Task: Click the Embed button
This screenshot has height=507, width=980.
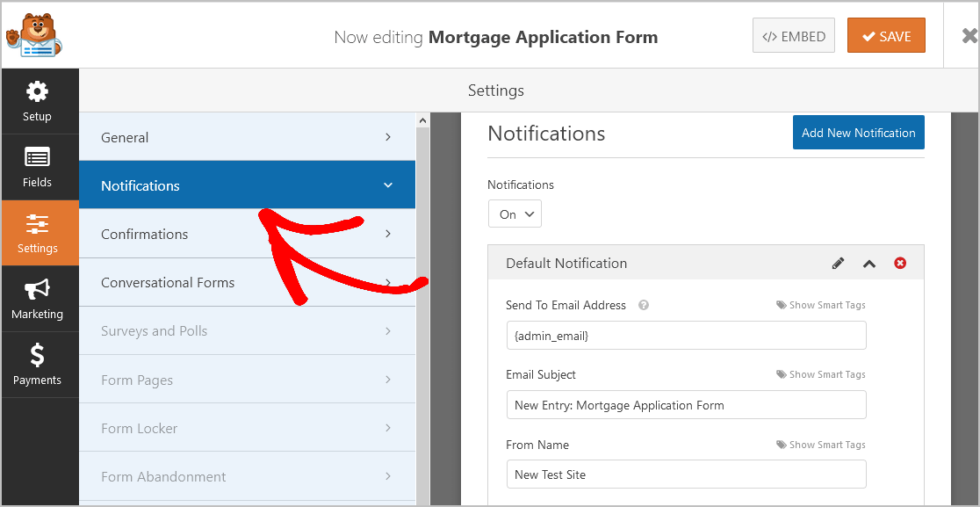Action: [794, 36]
